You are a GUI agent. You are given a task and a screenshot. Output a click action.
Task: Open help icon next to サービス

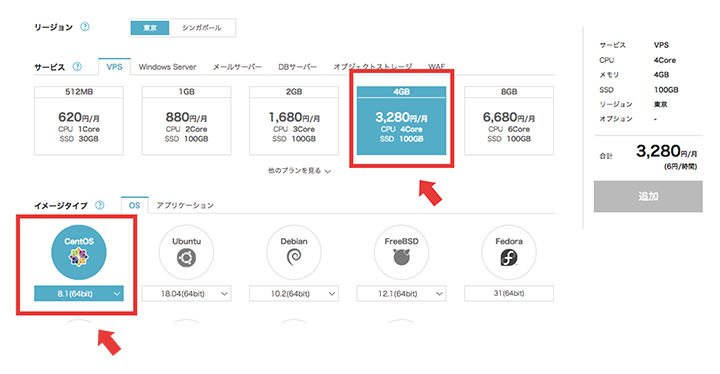77,67
